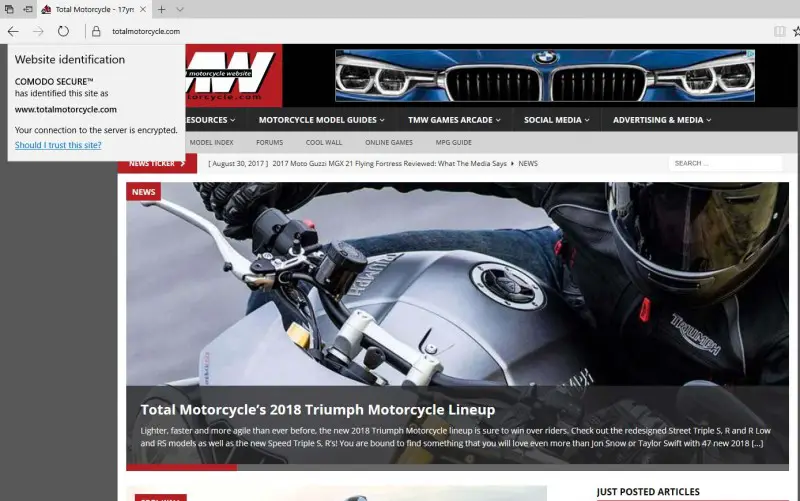The image size is (800, 501).
Task: Click the Website identification heading
Action: (x=70, y=59)
